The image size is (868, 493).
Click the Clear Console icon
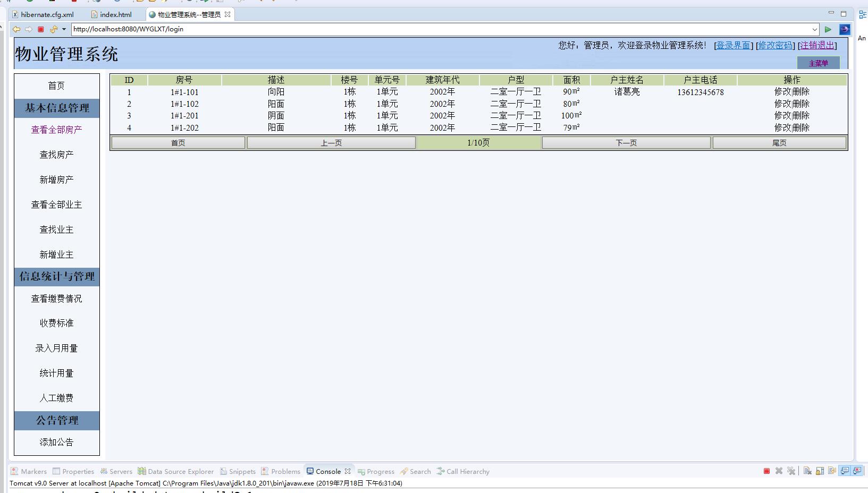point(807,471)
